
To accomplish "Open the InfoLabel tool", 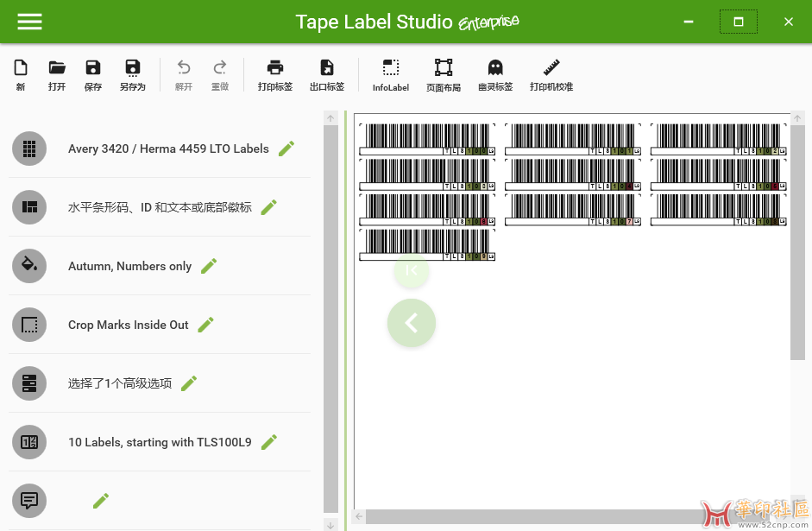I will [391, 75].
